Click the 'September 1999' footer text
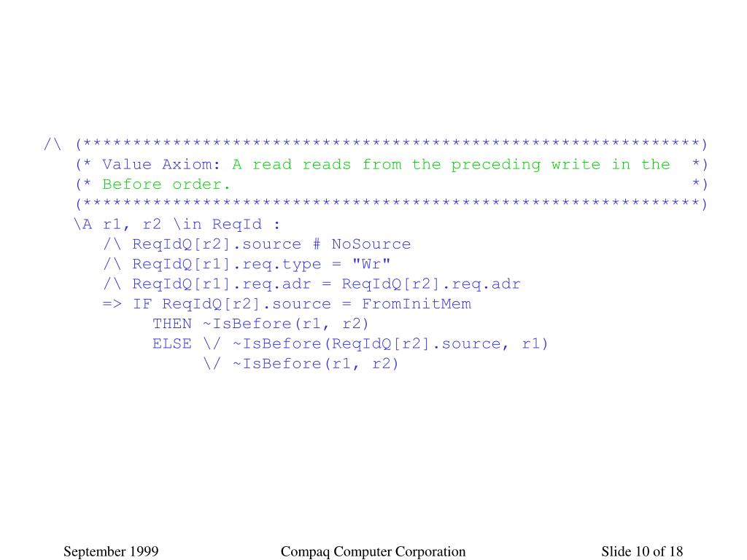 click(111, 551)
